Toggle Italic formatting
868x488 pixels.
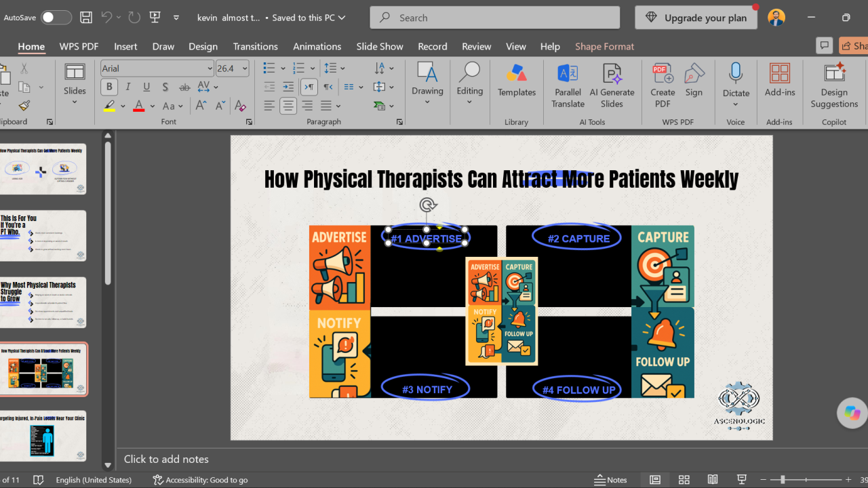click(128, 87)
